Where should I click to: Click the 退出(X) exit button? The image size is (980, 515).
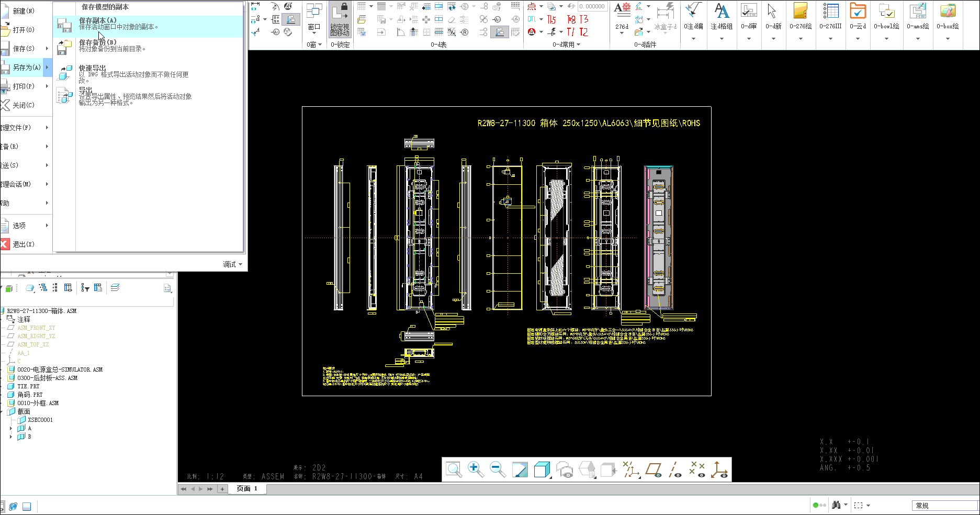tap(24, 244)
